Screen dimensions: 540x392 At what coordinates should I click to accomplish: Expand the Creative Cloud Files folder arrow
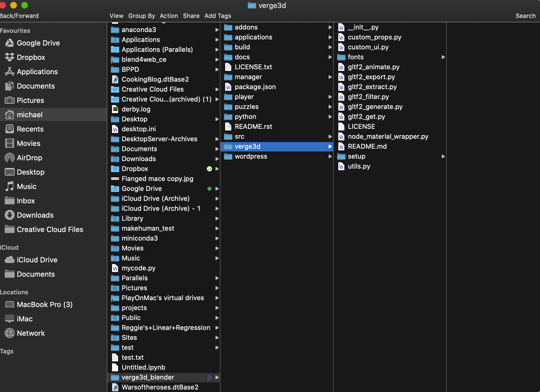217,89
